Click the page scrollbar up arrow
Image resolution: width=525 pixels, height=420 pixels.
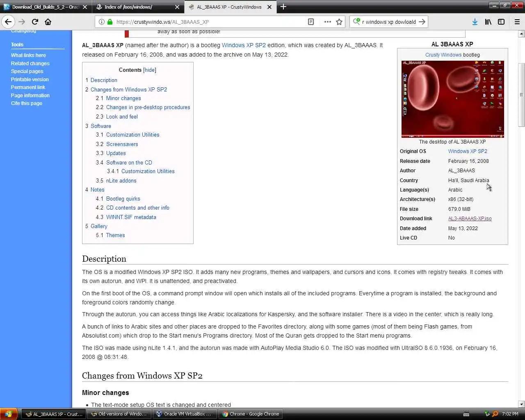pos(521,34)
